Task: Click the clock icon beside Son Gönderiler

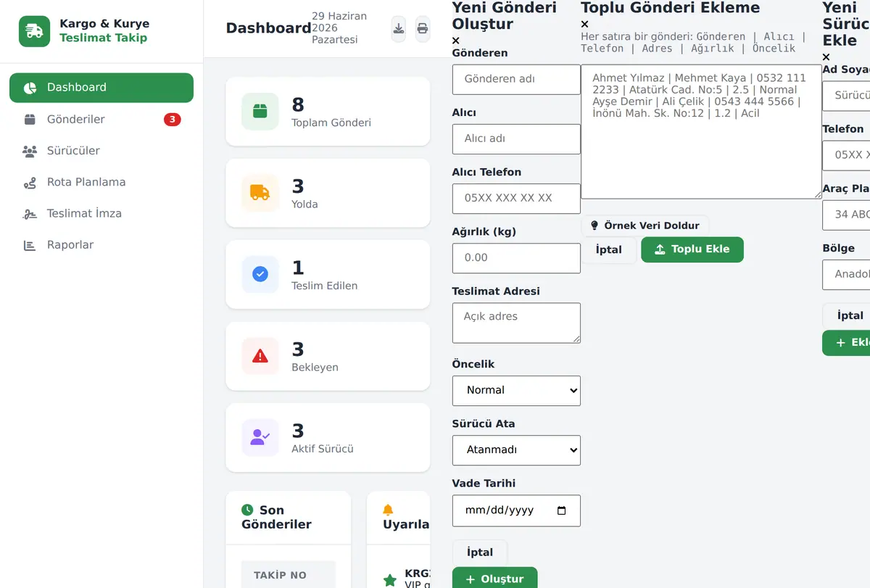Action: coord(248,510)
